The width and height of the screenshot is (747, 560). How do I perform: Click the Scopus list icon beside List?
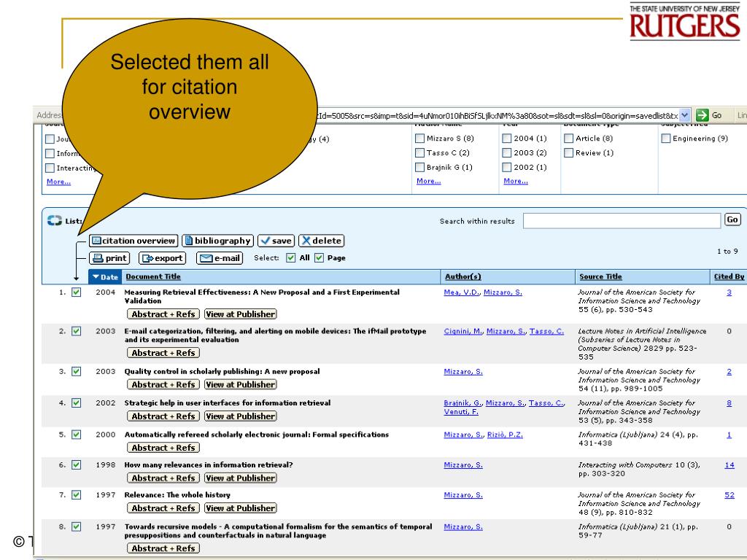54,220
